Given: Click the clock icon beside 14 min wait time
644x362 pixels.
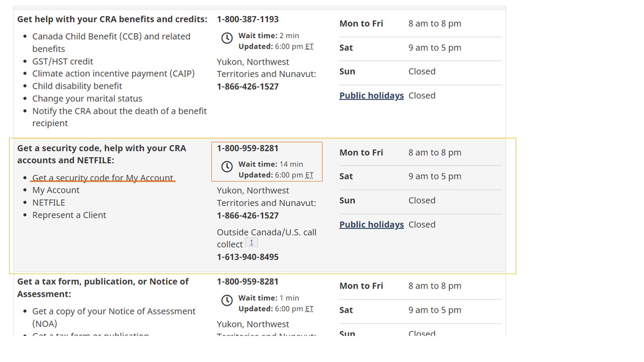Looking at the screenshot, I should point(227,166).
